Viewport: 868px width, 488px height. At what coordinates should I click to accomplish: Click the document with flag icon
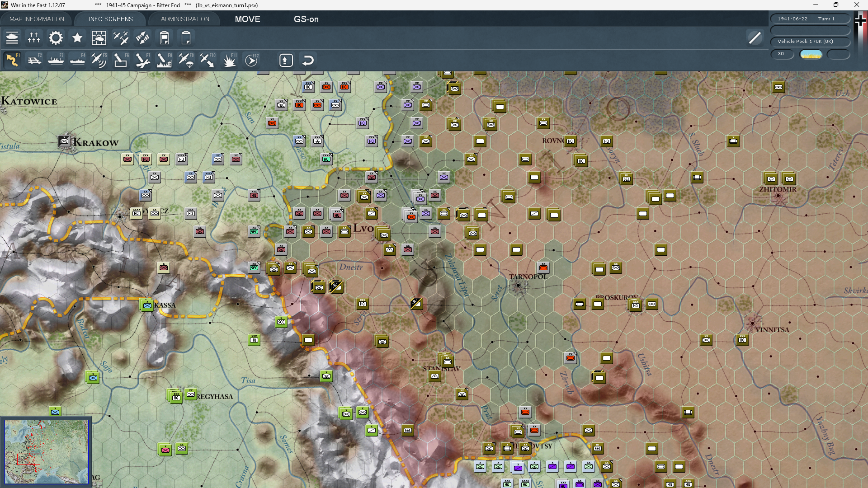pyautogui.click(x=164, y=38)
